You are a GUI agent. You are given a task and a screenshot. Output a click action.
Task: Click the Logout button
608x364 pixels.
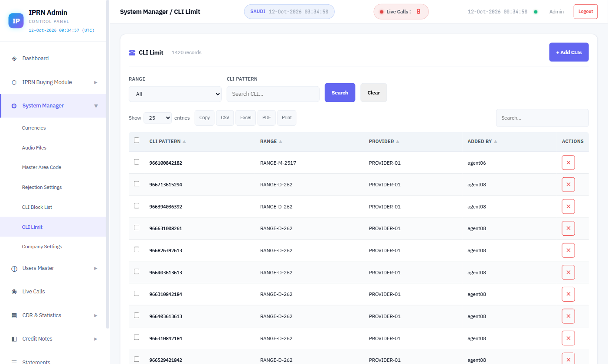pyautogui.click(x=585, y=12)
